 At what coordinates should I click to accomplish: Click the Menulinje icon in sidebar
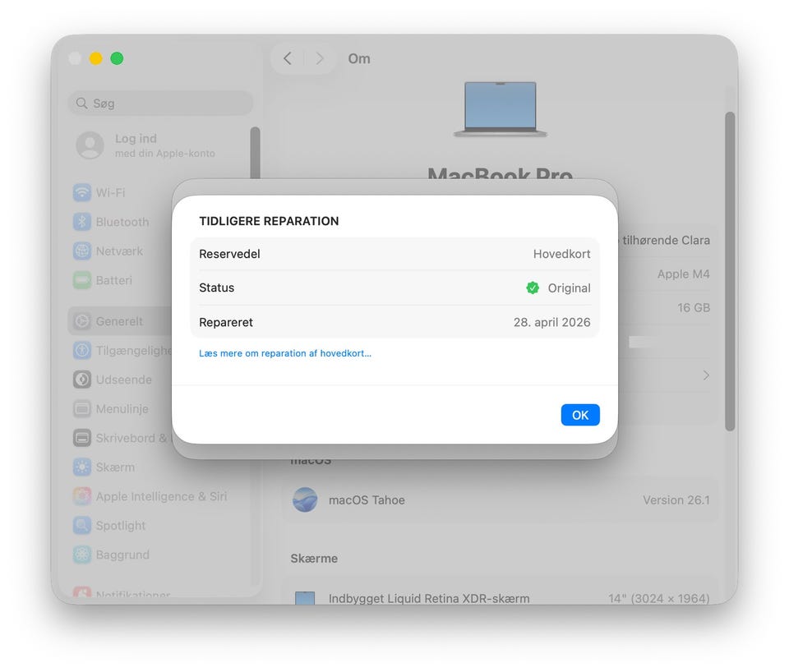(82, 408)
